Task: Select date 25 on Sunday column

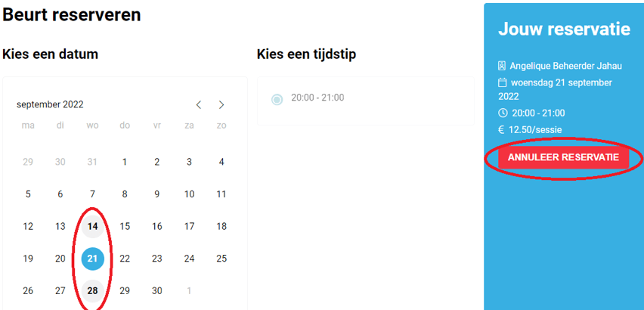Action: pos(221,259)
